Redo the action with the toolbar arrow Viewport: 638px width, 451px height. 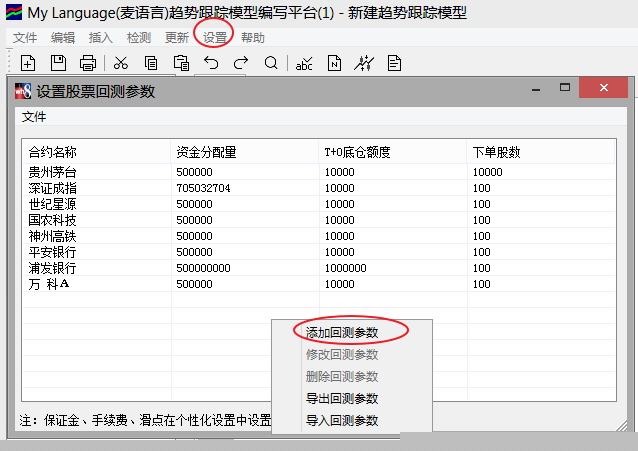click(241, 64)
